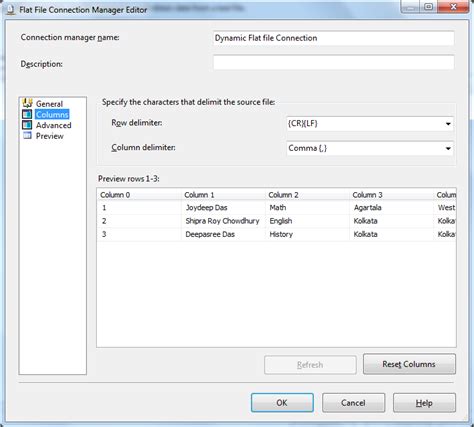Click the Column 2 header
This screenshot has height=427, width=474.
click(308, 195)
